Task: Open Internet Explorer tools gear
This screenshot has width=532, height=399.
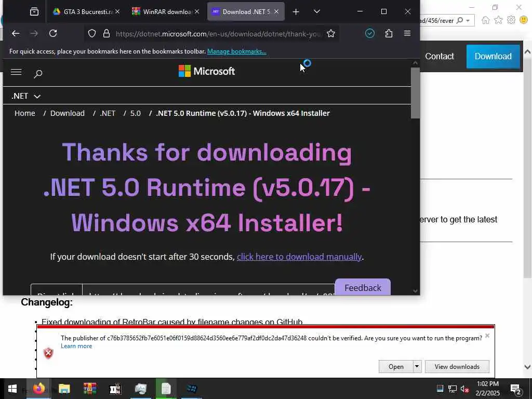Action: (x=511, y=20)
